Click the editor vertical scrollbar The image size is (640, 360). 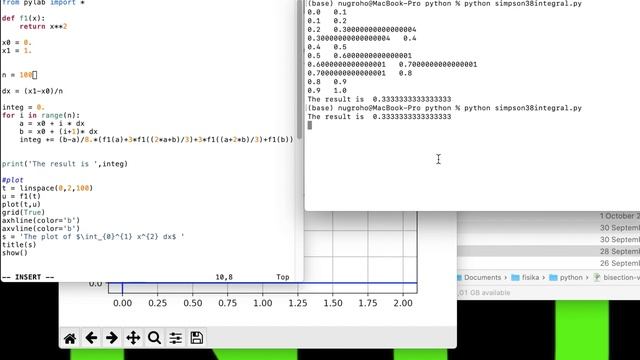300,69
